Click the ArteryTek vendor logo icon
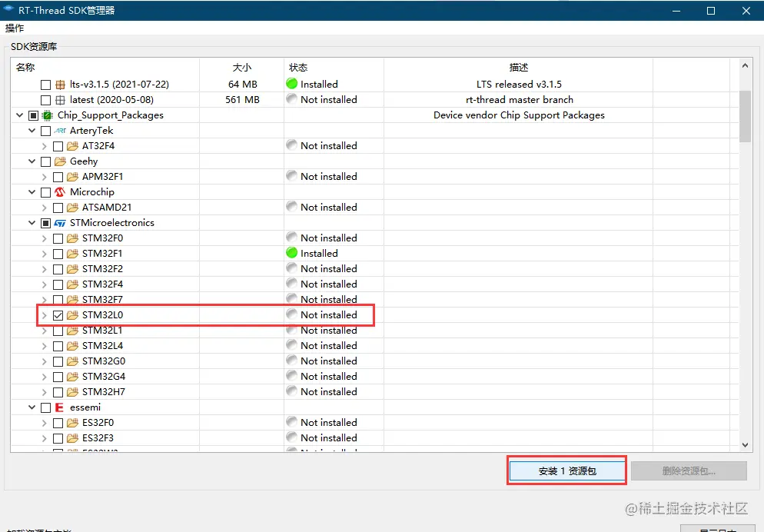 pyautogui.click(x=60, y=131)
